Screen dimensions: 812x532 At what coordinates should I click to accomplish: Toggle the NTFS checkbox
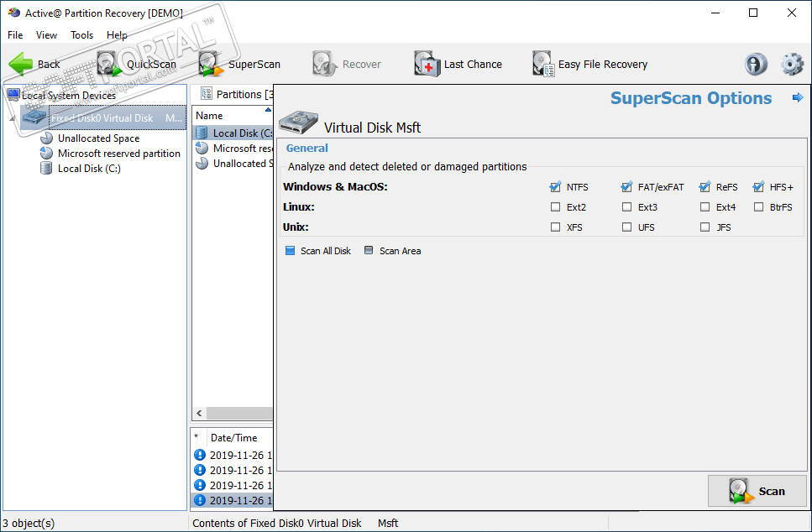pos(555,187)
